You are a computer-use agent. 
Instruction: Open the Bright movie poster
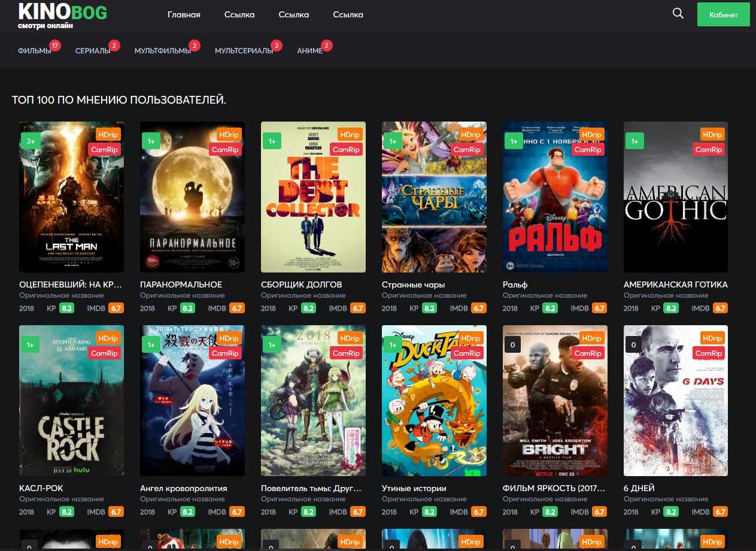[x=555, y=401]
